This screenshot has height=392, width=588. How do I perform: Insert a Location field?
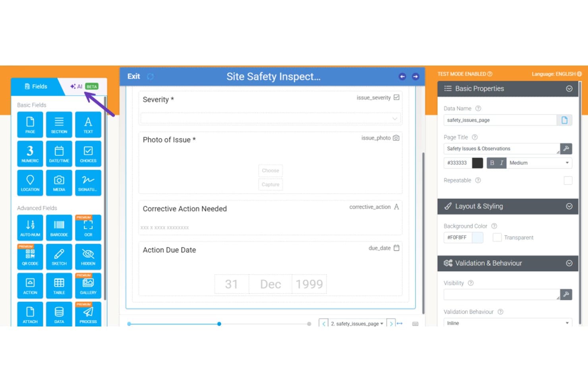click(x=30, y=183)
